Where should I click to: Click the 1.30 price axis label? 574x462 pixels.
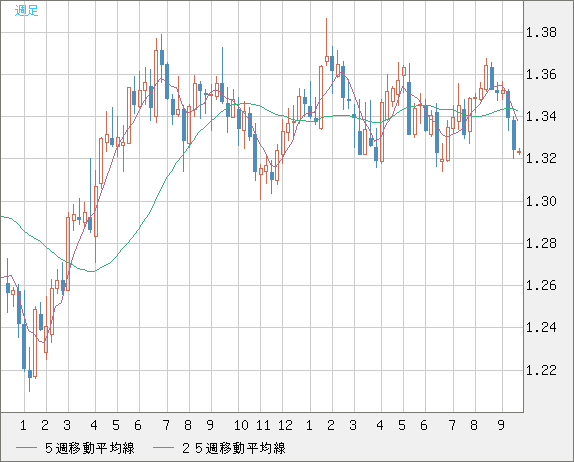click(541, 201)
